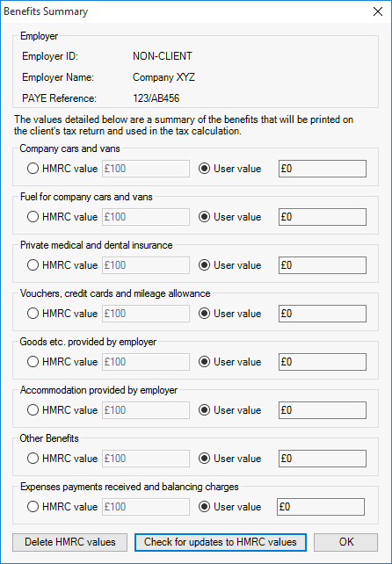Select HMRC value for Goods provided by employer
392x564 pixels.
[x=62, y=362]
